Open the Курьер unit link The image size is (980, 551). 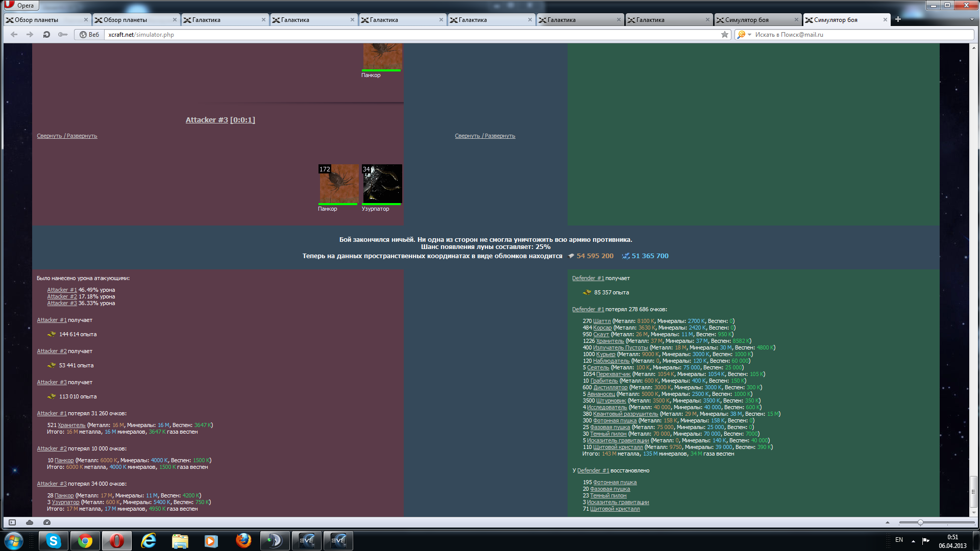(x=605, y=354)
